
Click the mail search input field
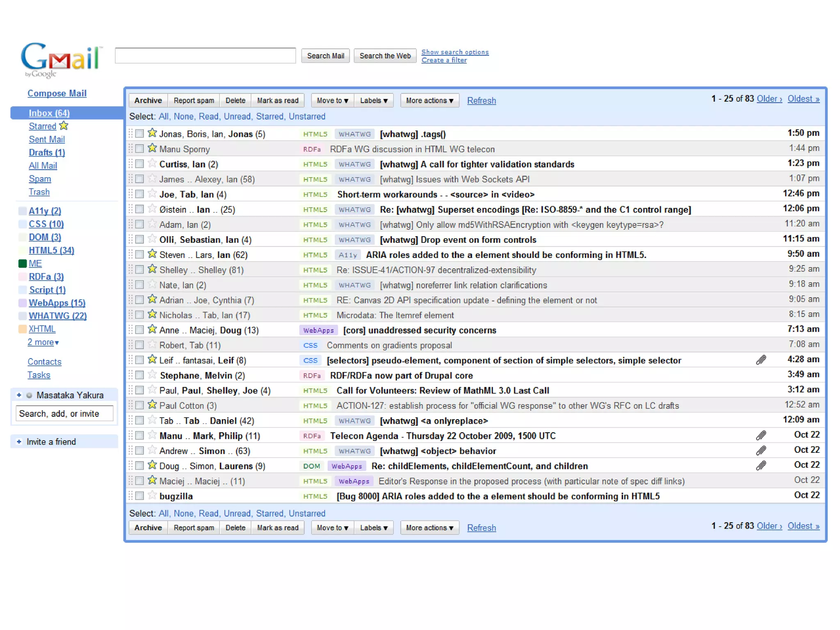tap(205, 56)
